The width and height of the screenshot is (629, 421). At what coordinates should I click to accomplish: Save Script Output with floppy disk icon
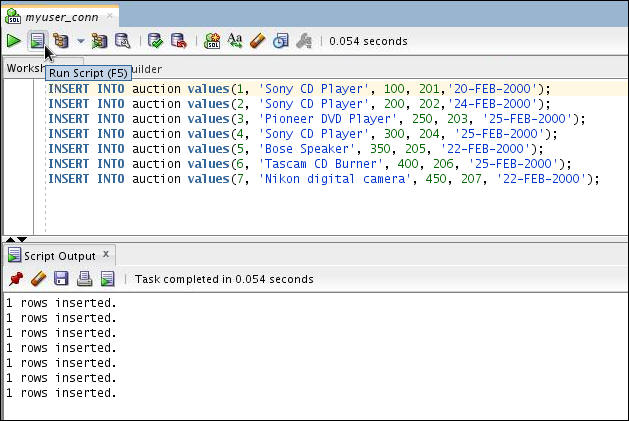point(61,279)
